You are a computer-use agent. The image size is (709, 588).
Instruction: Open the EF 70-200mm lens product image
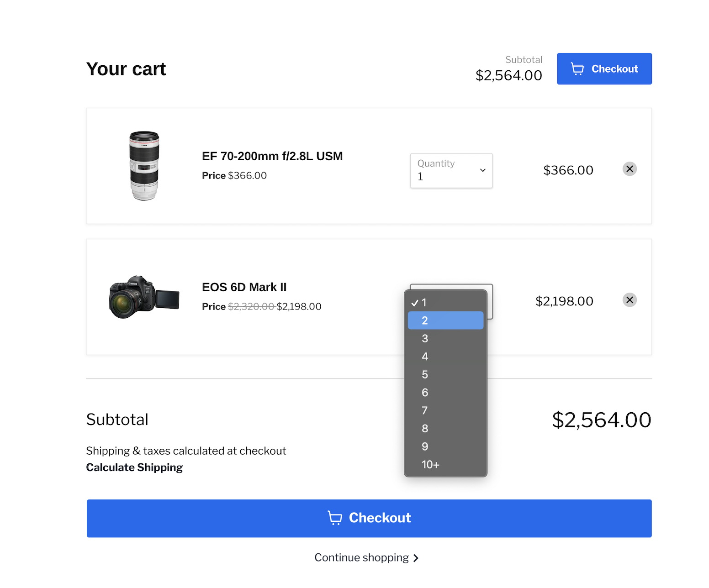tap(144, 166)
